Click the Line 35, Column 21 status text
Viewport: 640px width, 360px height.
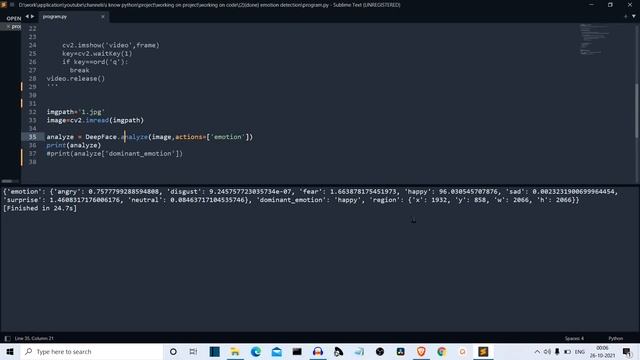pos(34,338)
